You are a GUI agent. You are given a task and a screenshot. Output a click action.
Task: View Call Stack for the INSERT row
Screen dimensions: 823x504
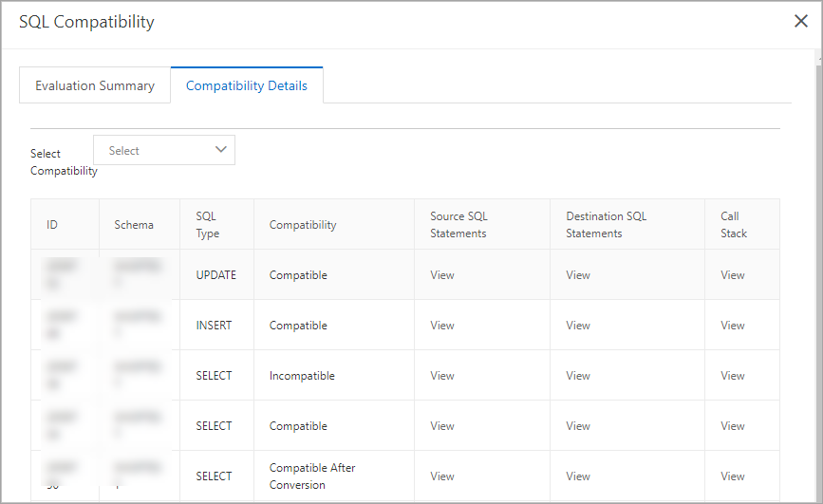click(x=732, y=326)
